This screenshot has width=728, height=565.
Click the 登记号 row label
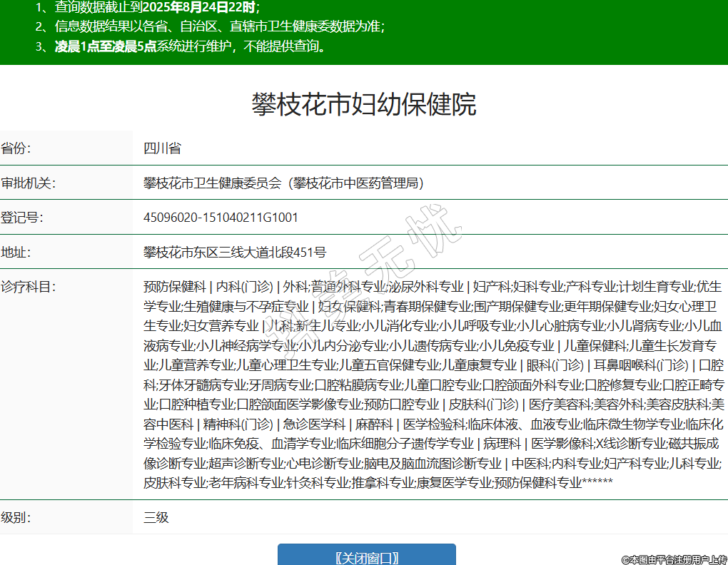(22, 218)
